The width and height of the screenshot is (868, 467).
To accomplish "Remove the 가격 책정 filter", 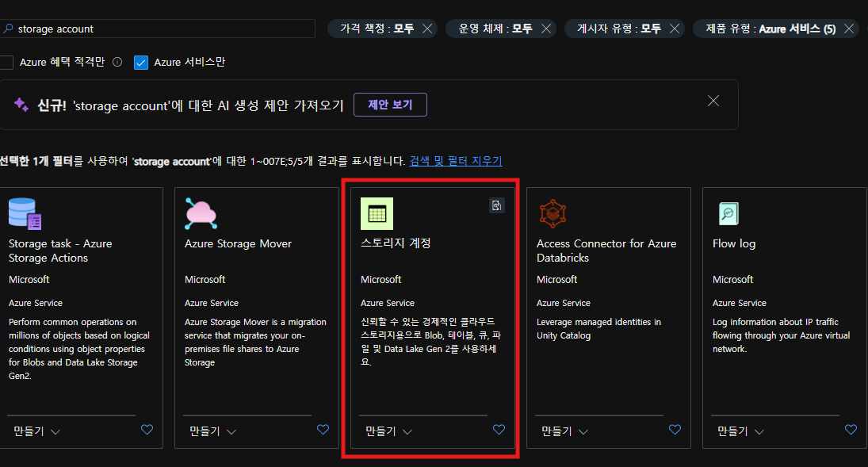I will pos(427,29).
